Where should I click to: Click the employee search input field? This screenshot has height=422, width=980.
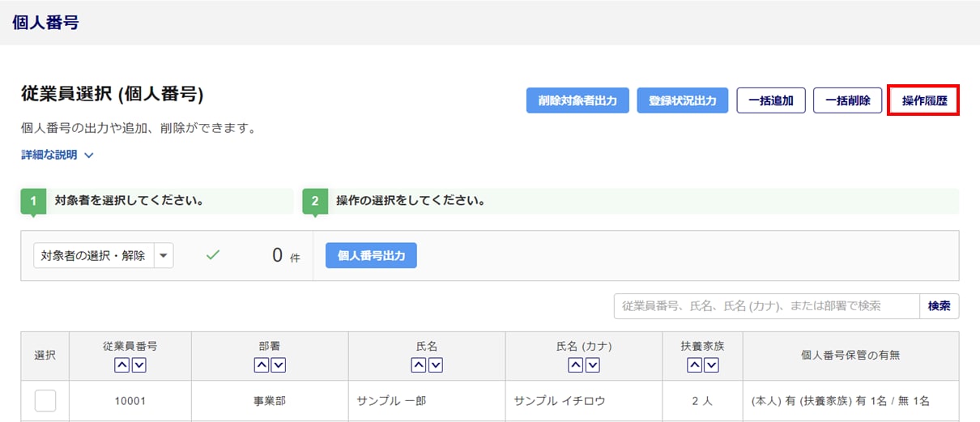coord(766,306)
